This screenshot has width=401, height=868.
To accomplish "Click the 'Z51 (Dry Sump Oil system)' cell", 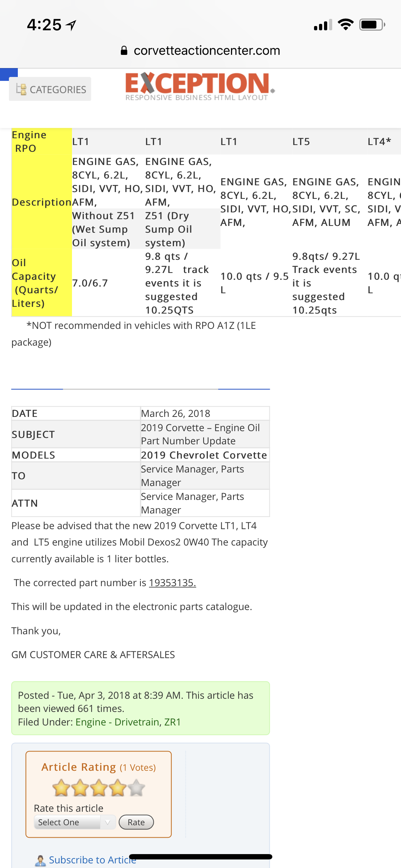I will click(182, 229).
